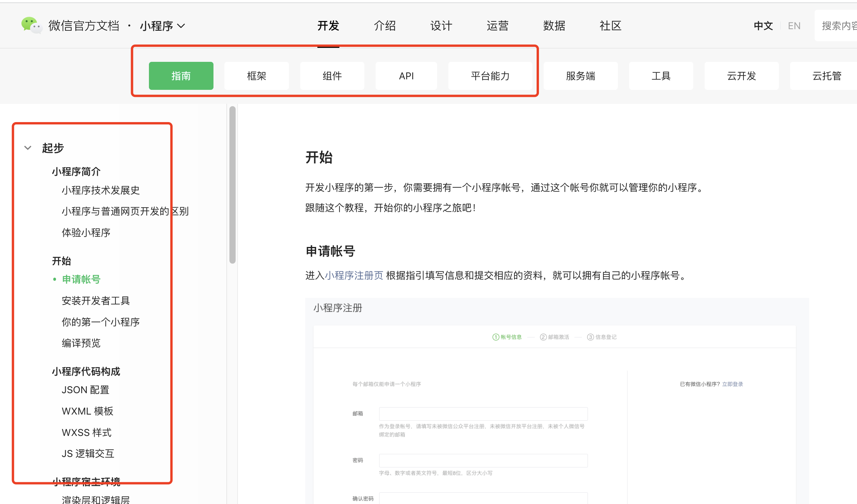Switch to the API tab
857x504 pixels.
(406, 76)
